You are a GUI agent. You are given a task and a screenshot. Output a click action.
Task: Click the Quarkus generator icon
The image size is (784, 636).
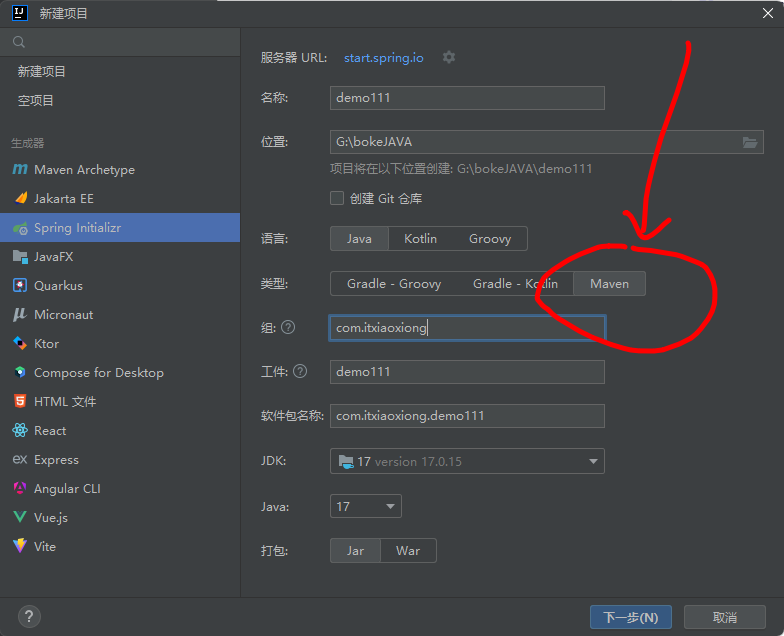pos(20,286)
